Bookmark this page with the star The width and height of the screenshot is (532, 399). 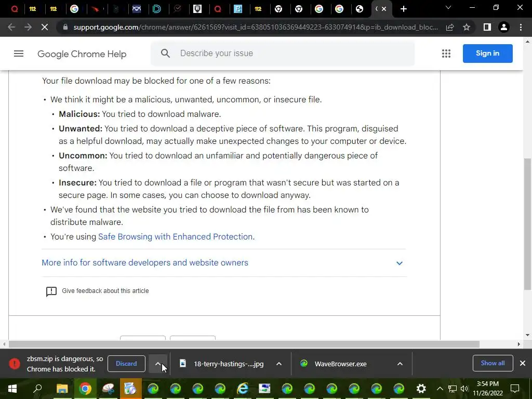point(467,27)
